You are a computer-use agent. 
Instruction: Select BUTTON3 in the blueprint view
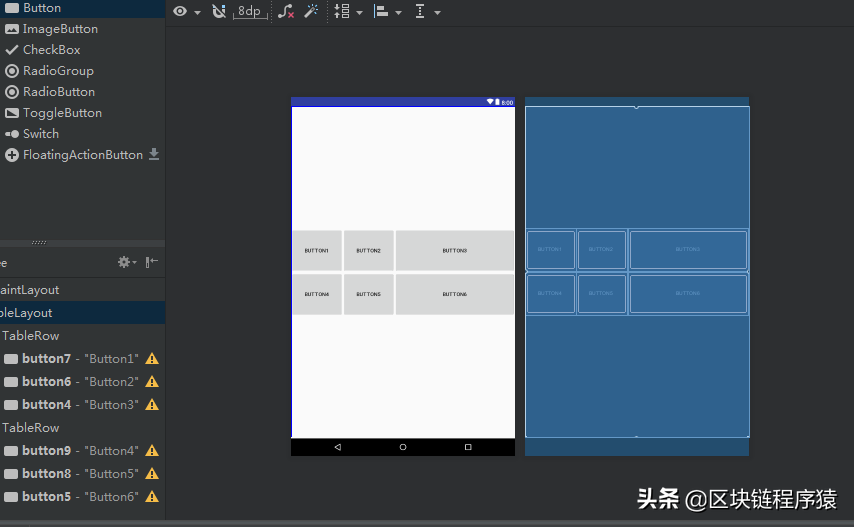[x=688, y=249]
